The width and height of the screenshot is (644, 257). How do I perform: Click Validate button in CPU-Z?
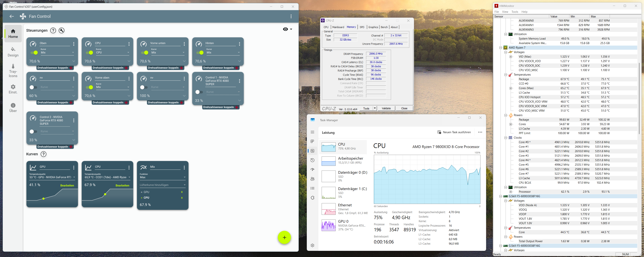click(x=386, y=108)
